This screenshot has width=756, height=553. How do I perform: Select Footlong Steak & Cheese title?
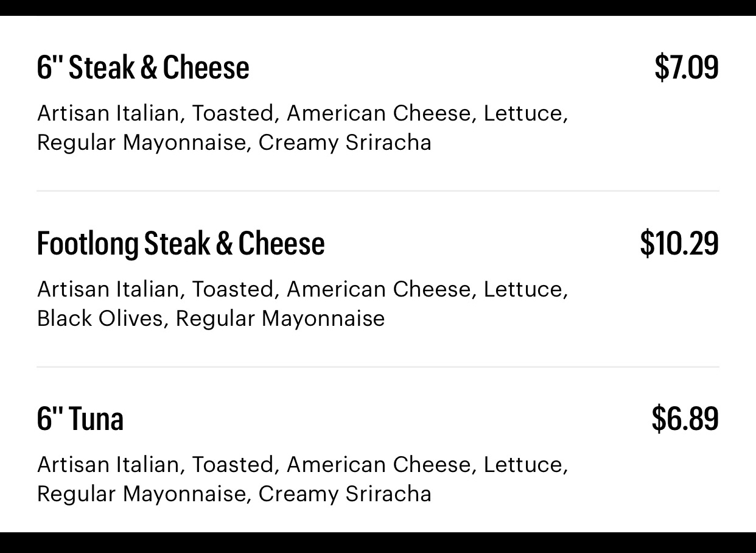181,243
